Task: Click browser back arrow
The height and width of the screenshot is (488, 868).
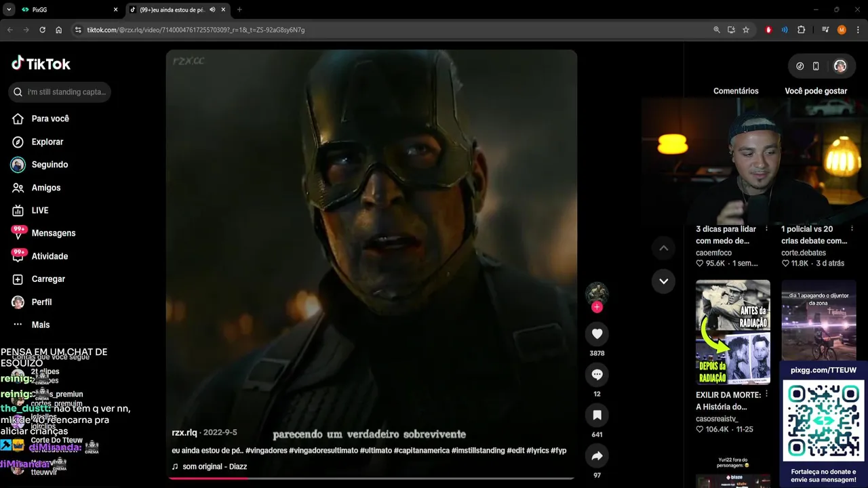Action: coord(10,30)
